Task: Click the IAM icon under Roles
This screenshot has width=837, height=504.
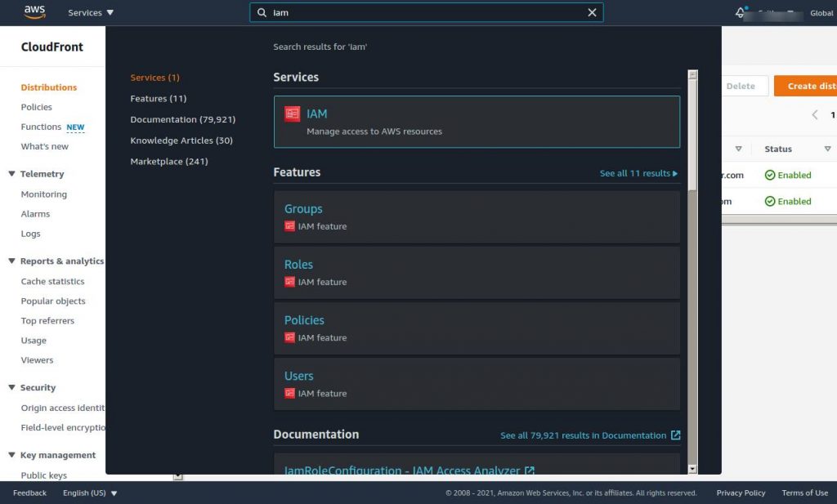Action: [289, 282]
